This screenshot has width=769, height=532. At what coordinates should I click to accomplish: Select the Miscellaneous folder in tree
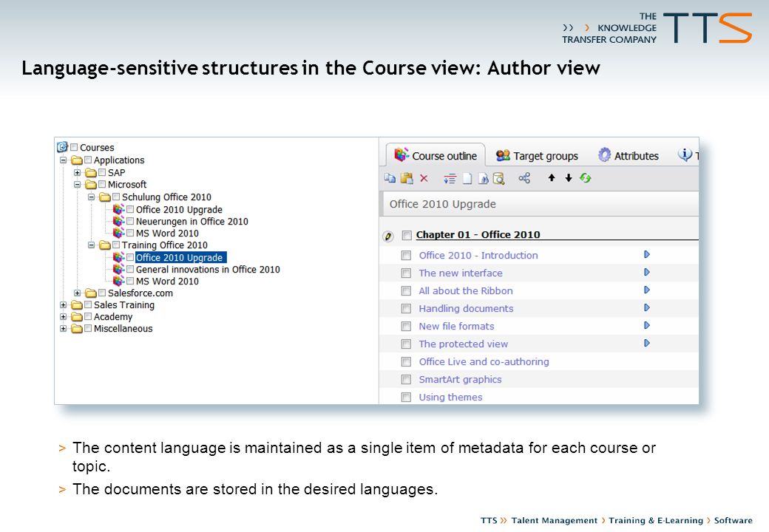123,329
